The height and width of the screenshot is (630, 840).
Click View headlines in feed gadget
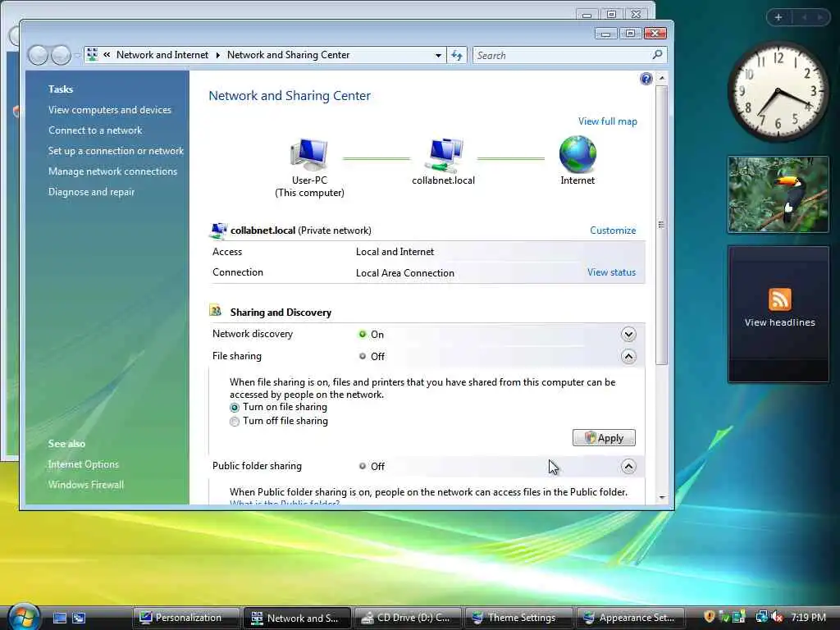click(779, 322)
